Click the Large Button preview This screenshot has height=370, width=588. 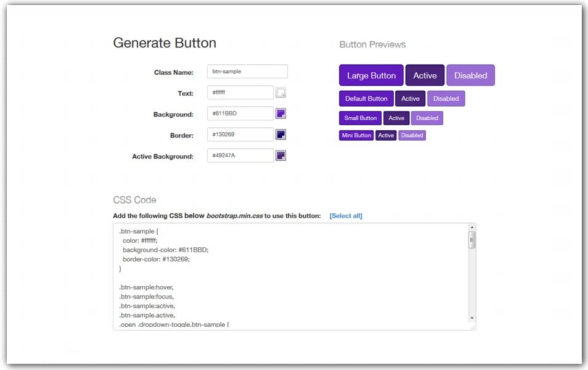pos(371,75)
